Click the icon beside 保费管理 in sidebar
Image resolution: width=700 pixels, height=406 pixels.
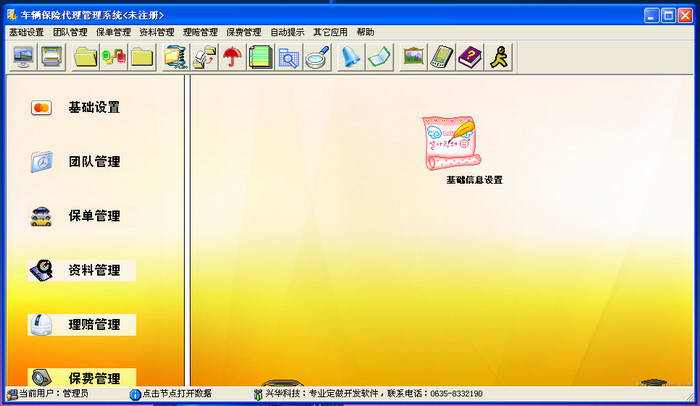(42, 377)
